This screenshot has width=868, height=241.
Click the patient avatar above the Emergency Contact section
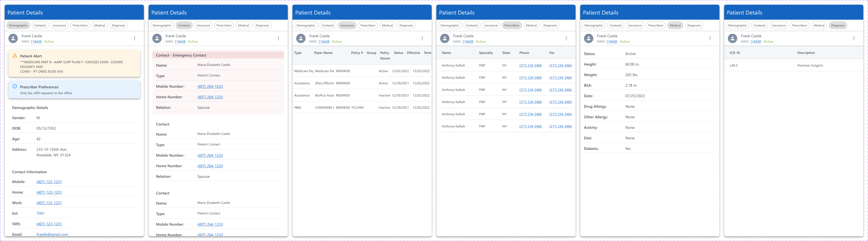(x=157, y=38)
